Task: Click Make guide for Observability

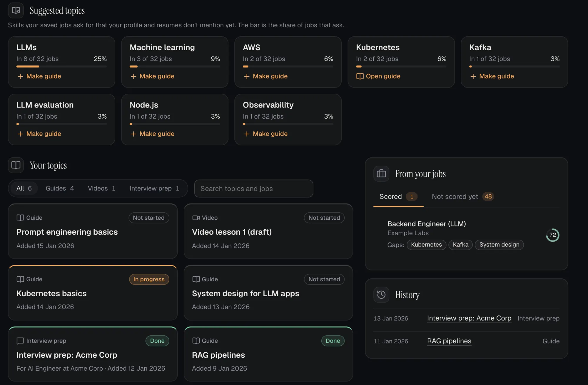Action: click(x=265, y=134)
